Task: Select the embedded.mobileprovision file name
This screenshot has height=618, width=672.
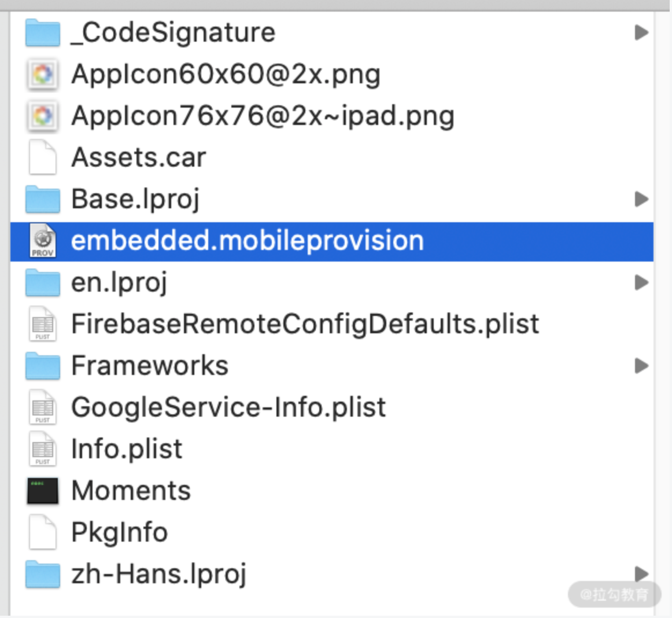Action: tap(247, 241)
